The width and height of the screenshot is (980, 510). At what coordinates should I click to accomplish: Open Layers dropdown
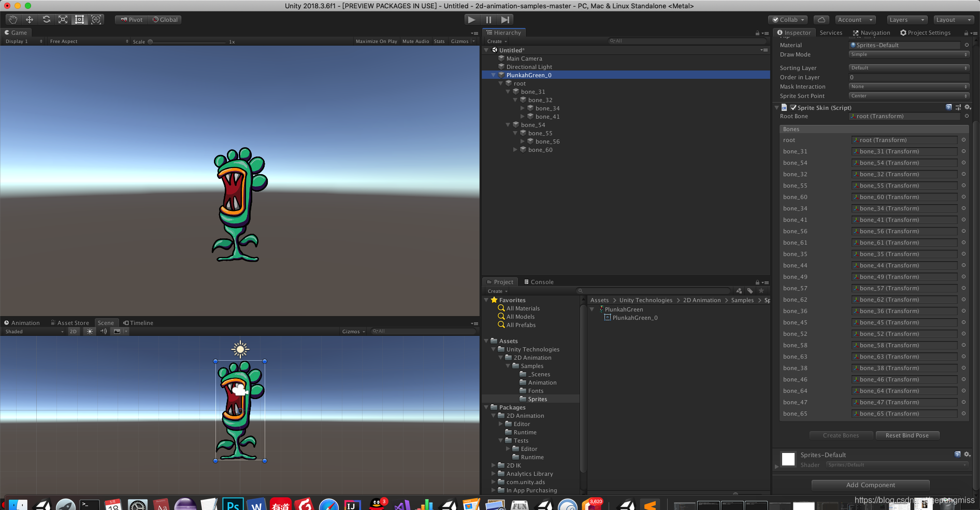[906, 20]
